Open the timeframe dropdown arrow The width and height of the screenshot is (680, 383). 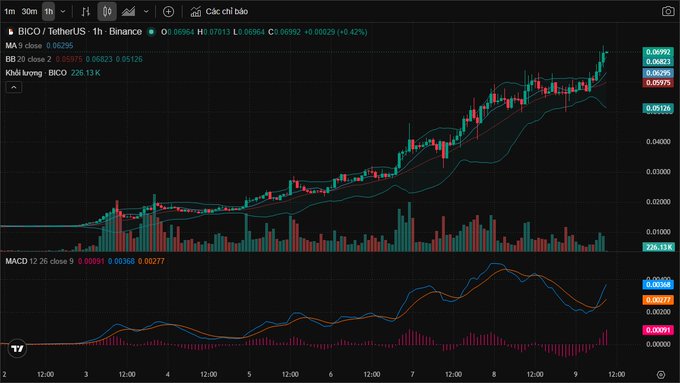coord(63,12)
